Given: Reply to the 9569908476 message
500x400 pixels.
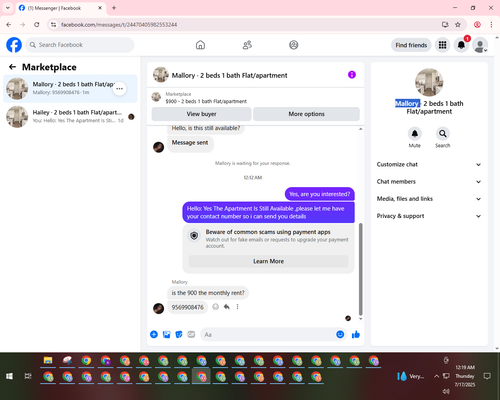Looking at the screenshot, I should pos(227,307).
